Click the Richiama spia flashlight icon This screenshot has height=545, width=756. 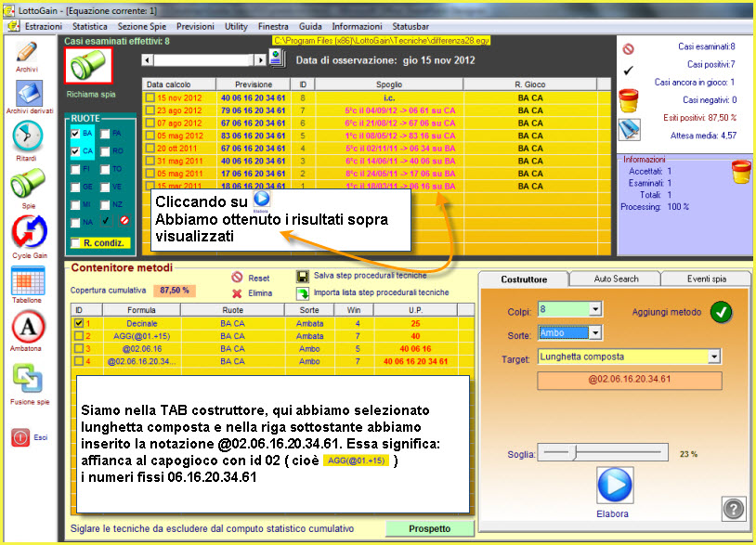pos(88,66)
